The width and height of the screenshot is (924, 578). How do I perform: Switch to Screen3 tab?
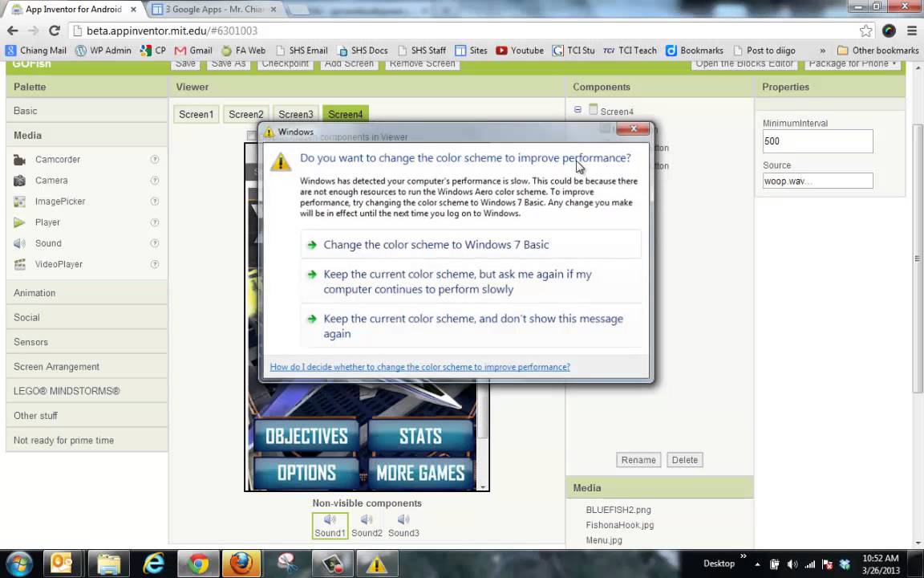point(296,115)
